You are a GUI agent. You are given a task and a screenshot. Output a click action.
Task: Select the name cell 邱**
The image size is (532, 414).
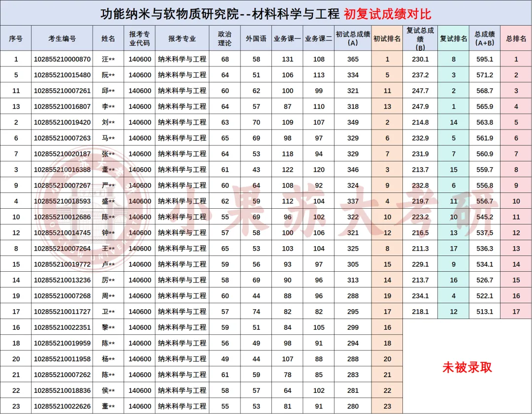pos(108,91)
